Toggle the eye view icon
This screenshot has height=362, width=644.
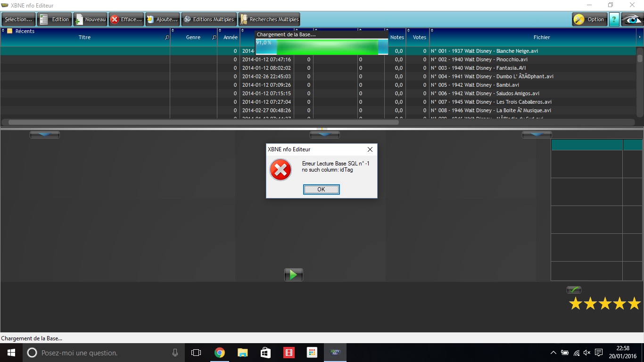point(632,19)
